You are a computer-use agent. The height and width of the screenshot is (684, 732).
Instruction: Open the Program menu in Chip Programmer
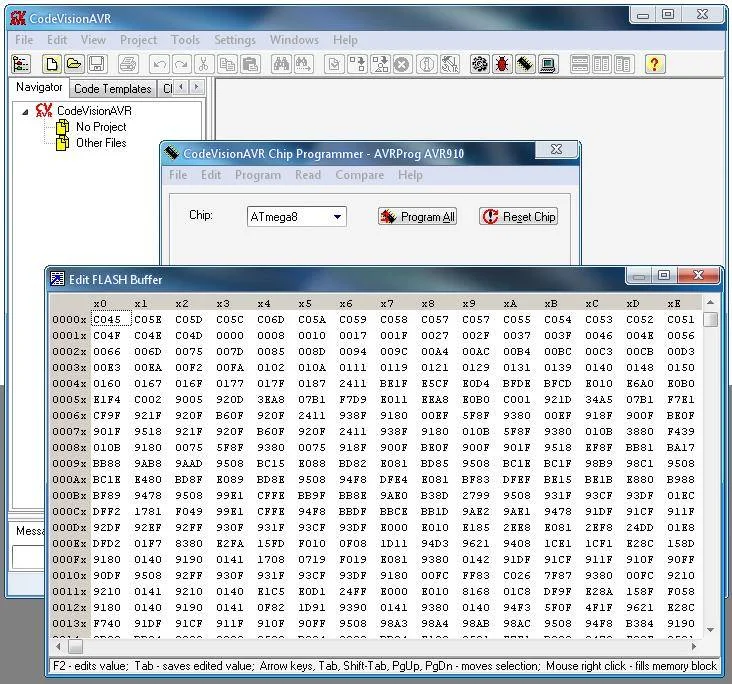[258, 175]
